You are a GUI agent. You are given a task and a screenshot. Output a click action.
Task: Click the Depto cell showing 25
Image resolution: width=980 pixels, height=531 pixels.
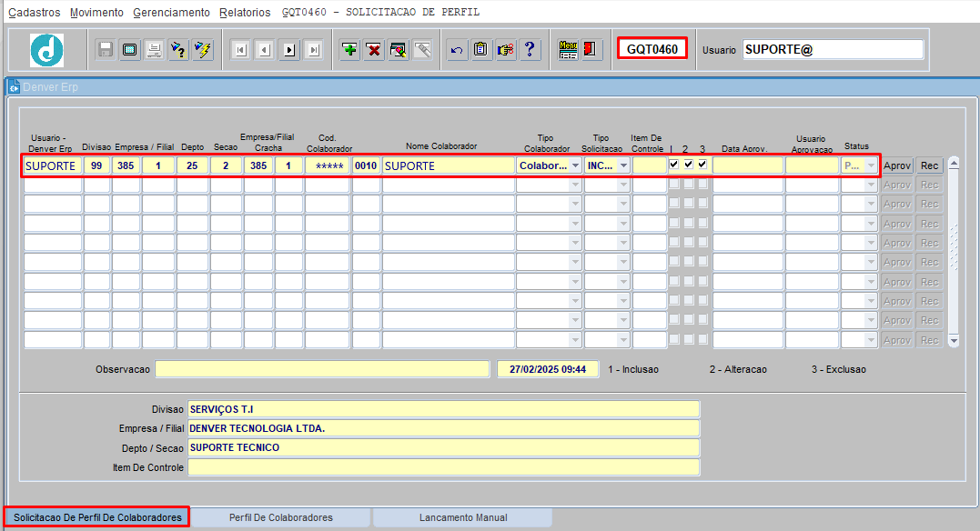[192, 165]
